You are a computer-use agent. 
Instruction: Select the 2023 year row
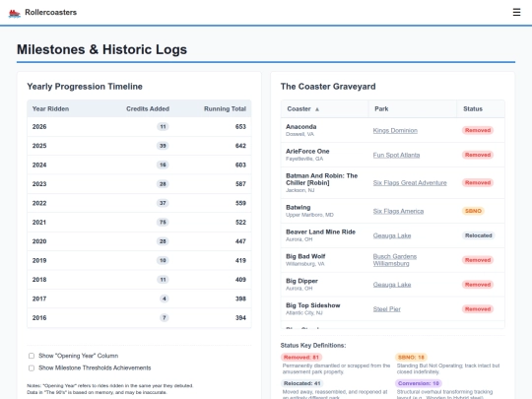pyautogui.click(x=139, y=184)
